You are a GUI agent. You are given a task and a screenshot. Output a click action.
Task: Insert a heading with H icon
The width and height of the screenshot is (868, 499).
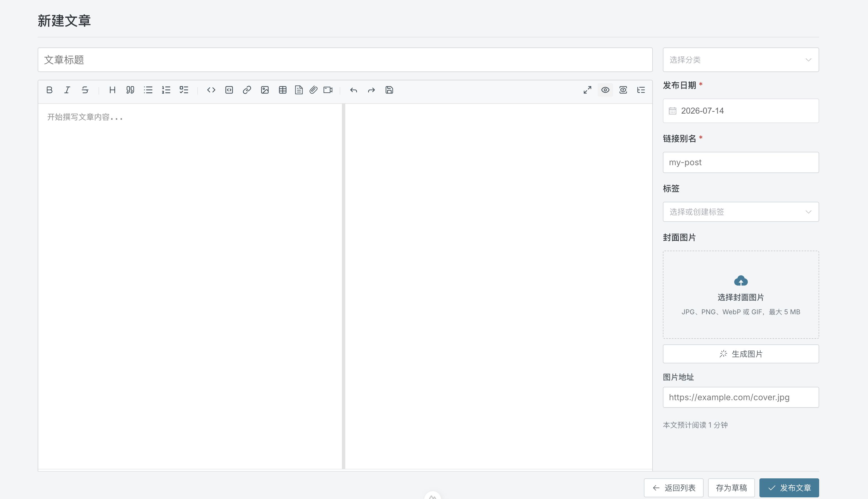click(112, 90)
